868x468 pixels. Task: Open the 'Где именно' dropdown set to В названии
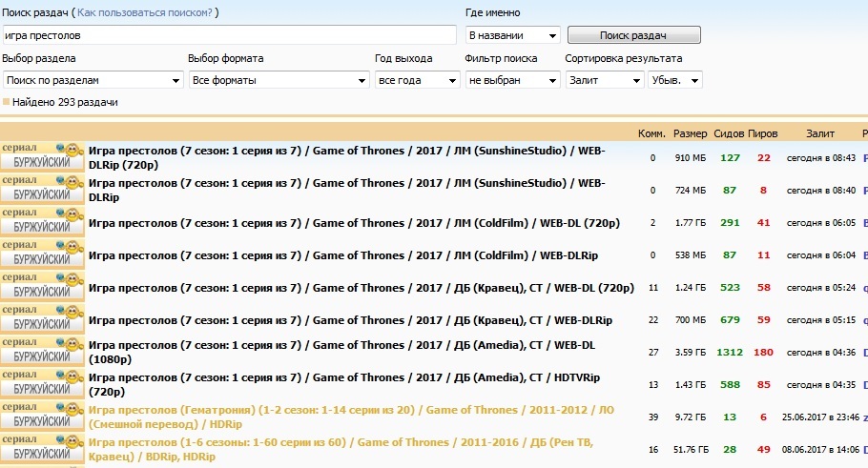pos(512,35)
